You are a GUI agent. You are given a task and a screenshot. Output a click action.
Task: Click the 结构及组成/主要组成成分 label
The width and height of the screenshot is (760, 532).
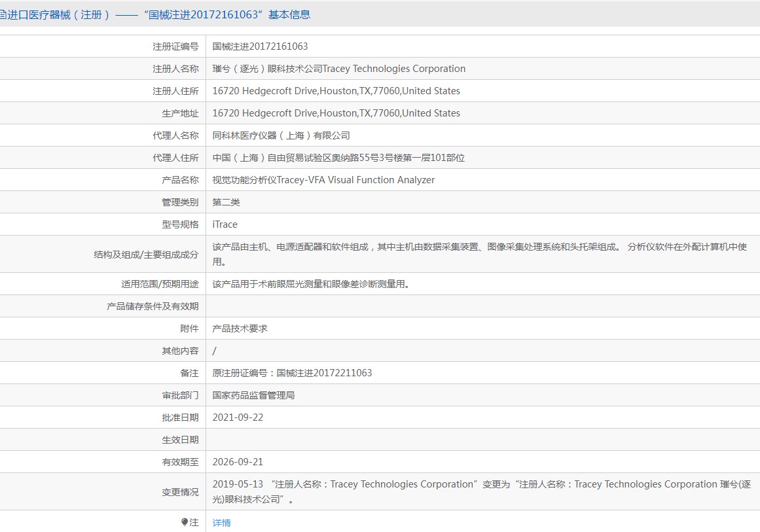click(x=147, y=255)
